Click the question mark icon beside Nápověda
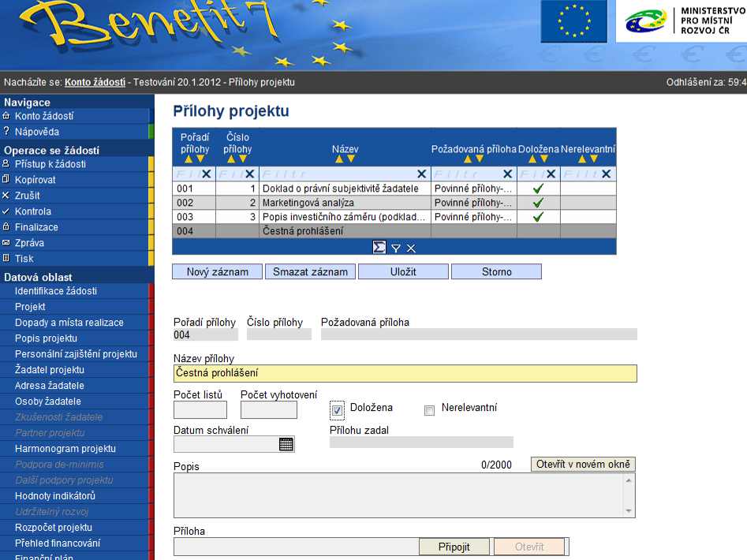This screenshot has height=560, width=747. click(6, 131)
